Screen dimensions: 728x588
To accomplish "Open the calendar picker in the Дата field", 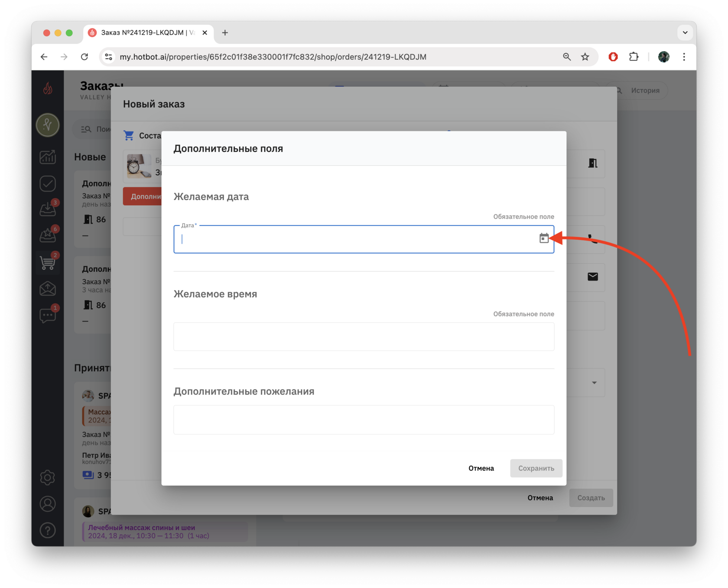I will tap(544, 238).
